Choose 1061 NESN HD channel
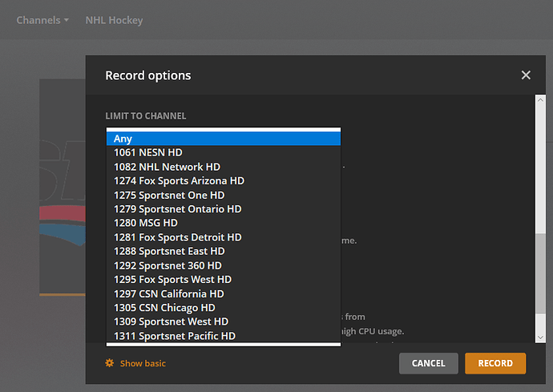This screenshot has width=553, height=392. pos(224,152)
